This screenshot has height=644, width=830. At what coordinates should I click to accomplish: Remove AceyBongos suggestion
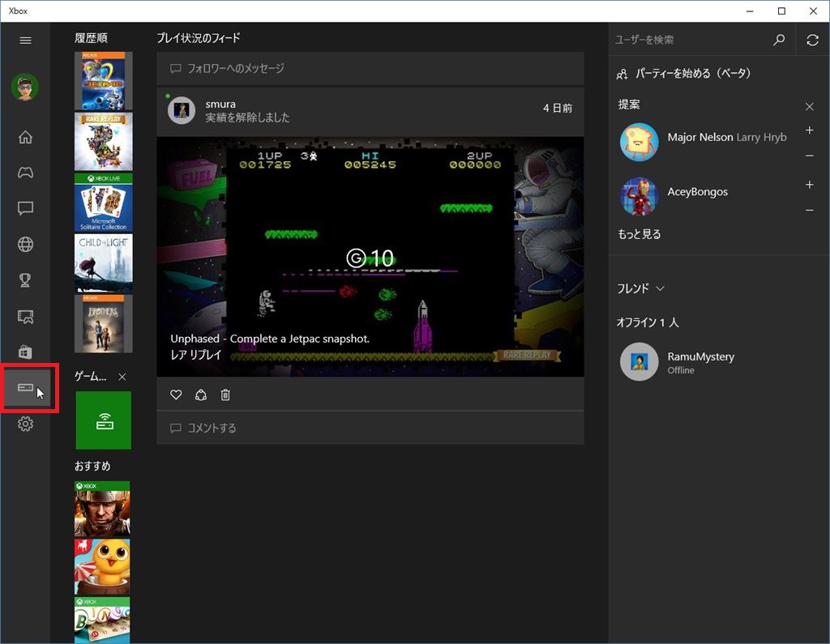(x=810, y=210)
